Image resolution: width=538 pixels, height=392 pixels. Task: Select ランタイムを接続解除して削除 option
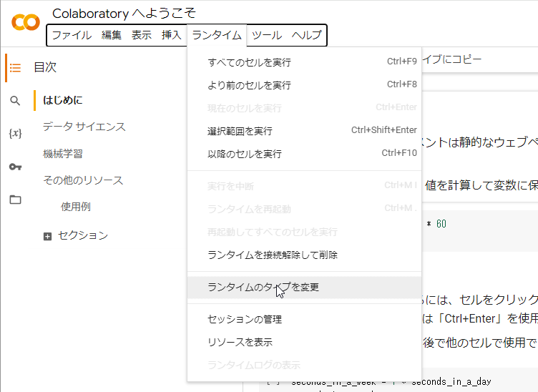tap(273, 255)
